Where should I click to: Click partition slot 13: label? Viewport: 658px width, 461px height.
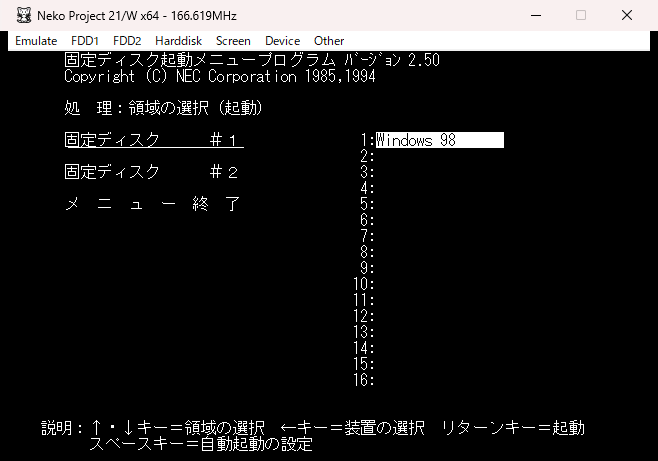363,332
